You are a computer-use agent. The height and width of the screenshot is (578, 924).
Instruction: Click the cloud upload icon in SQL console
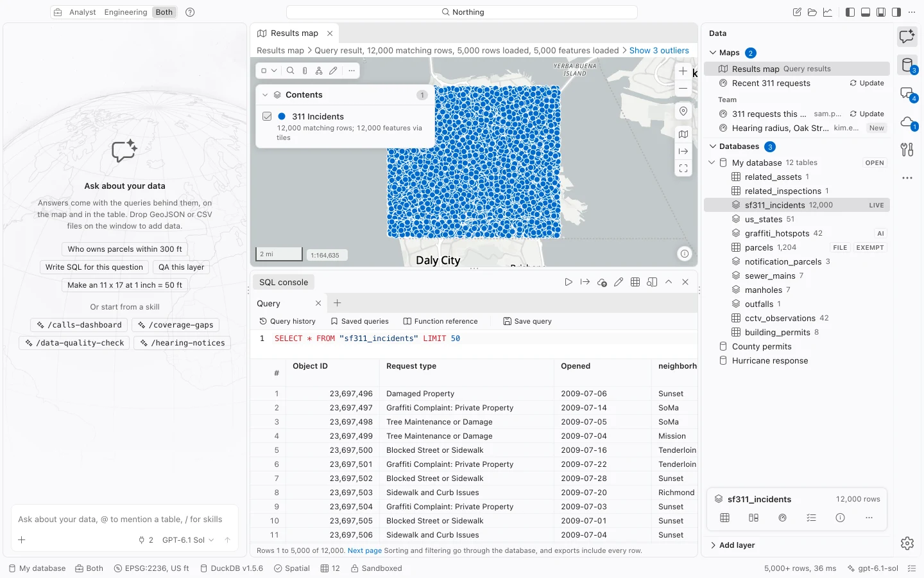pyautogui.click(x=602, y=282)
